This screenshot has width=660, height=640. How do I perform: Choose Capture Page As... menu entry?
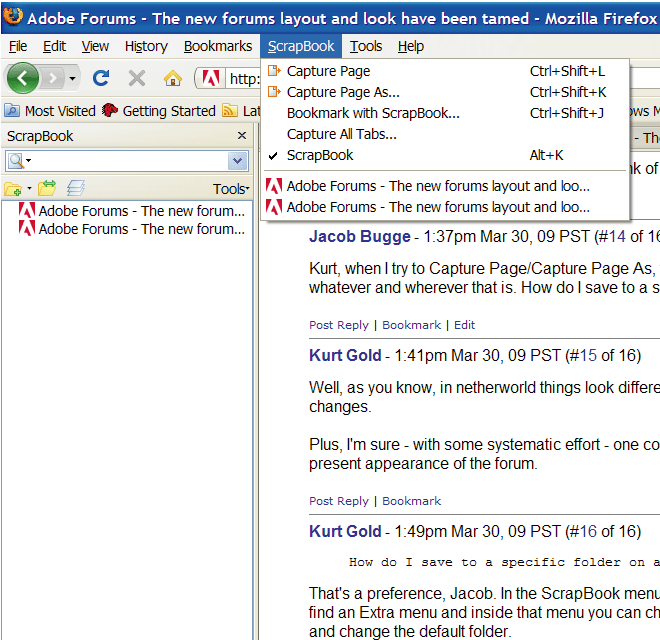click(x=445, y=92)
